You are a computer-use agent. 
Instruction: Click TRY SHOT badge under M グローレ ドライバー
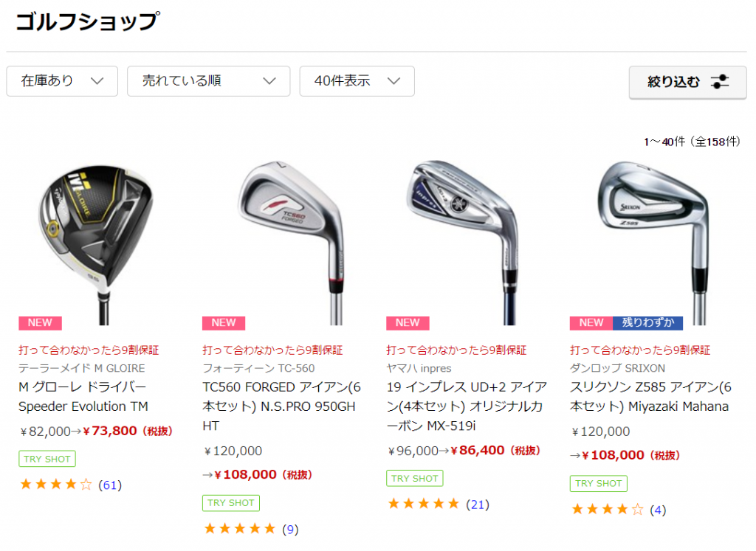(47, 459)
